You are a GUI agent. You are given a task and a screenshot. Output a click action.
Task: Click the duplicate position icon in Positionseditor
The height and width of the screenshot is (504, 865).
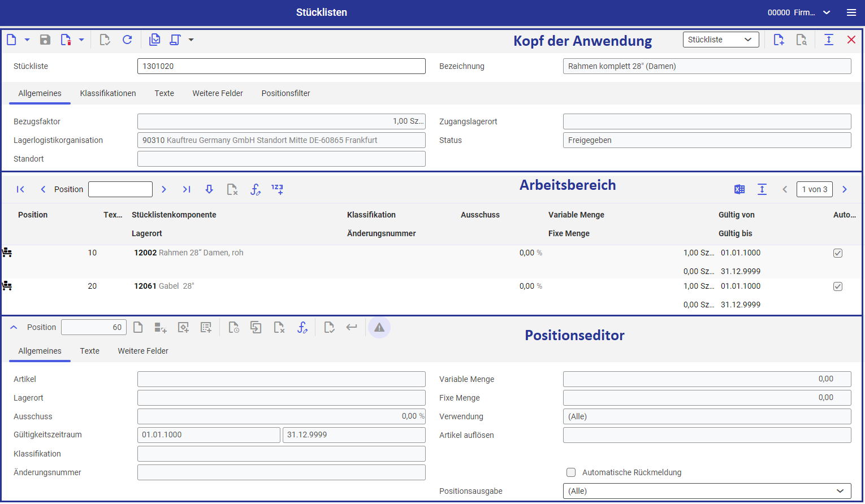click(x=256, y=327)
